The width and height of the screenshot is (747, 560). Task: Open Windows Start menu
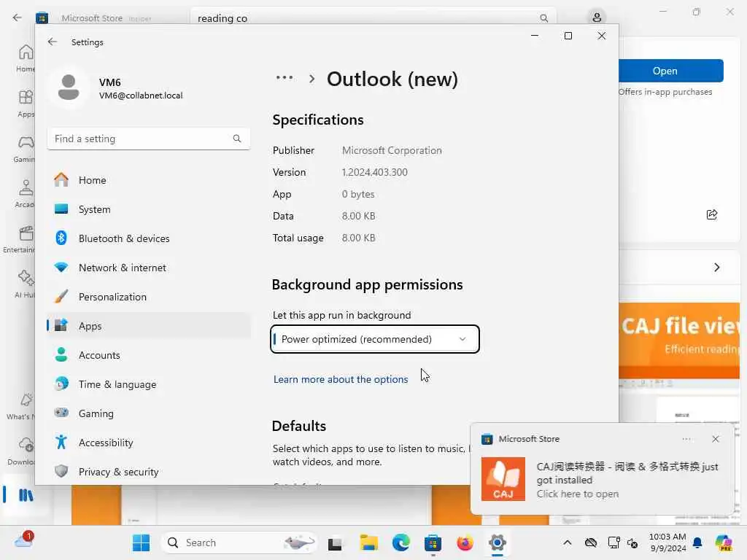coord(141,542)
